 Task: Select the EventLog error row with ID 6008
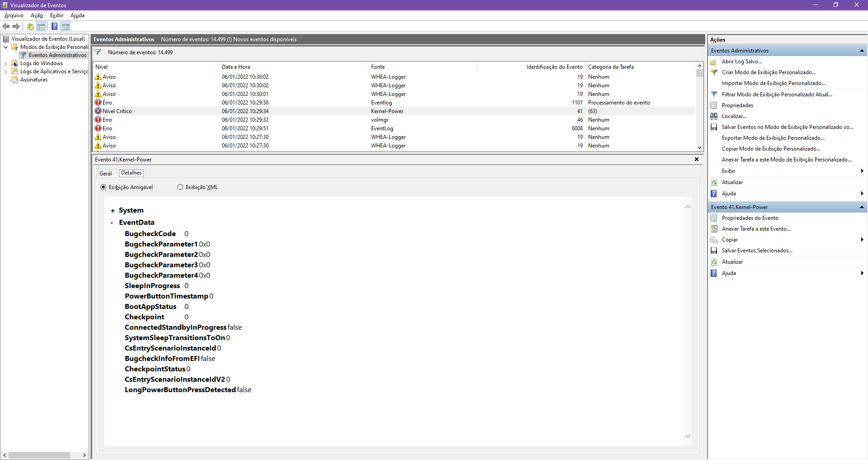[393, 128]
